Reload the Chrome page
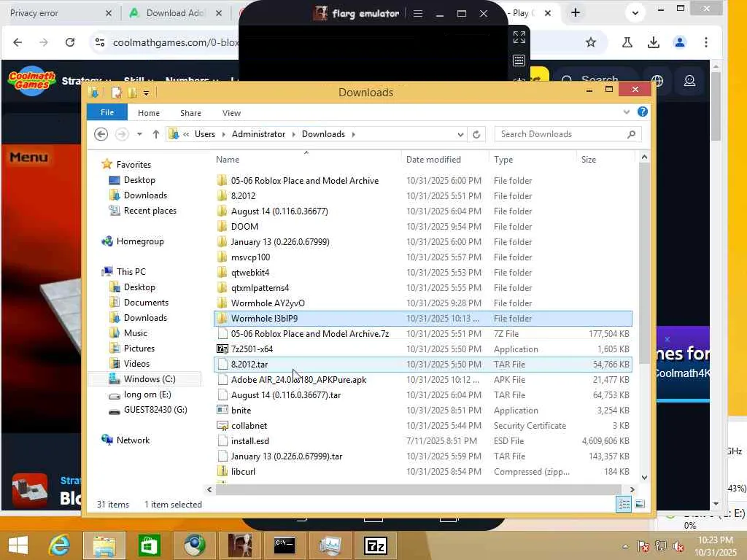The image size is (747, 560). (70, 42)
